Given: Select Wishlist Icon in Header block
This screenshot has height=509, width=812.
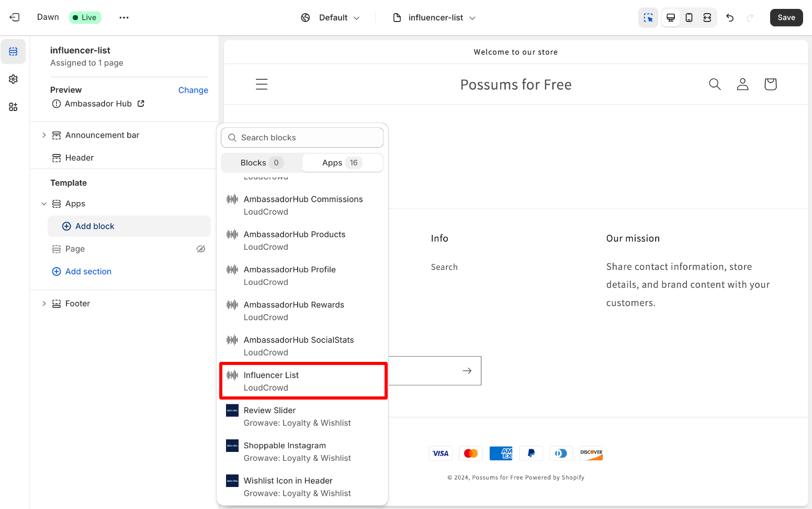Looking at the screenshot, I should [x=302, y=487].
